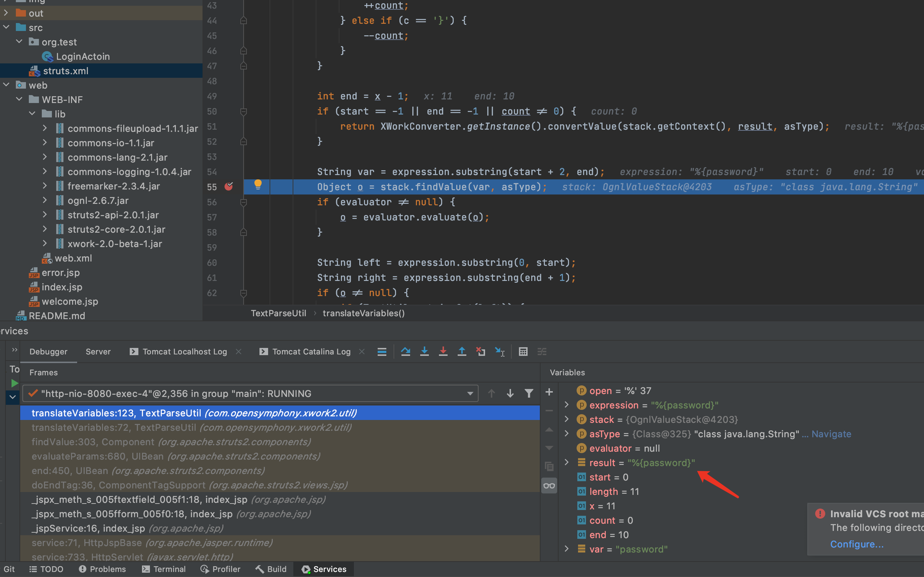
Task: Collapse the src folder
Action: [x=6, y=27]
